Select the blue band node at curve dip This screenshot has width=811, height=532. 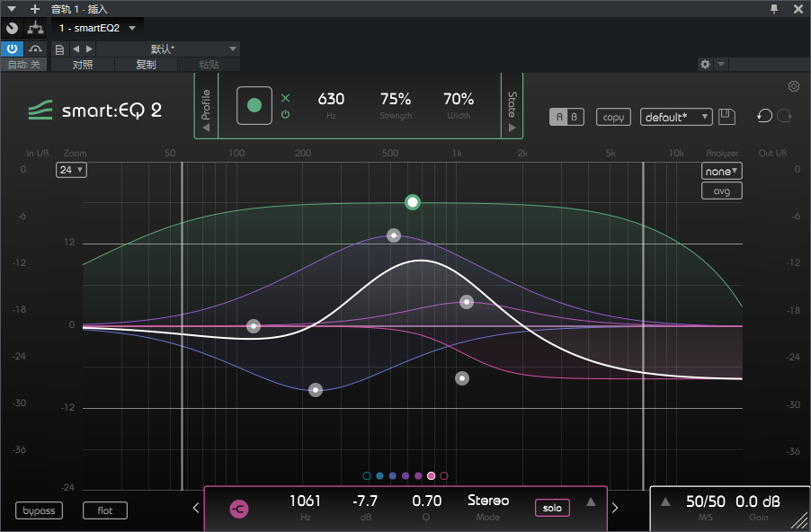[x=316, y=390]
